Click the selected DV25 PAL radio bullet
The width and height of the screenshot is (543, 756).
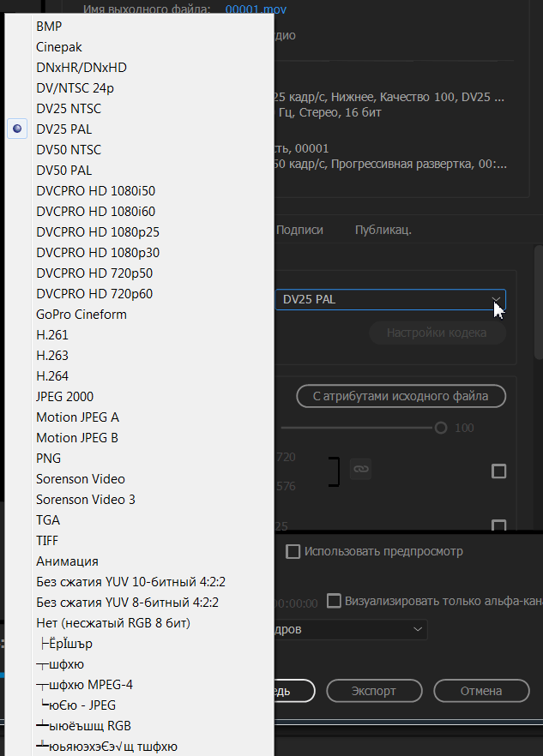click(17, 129)
